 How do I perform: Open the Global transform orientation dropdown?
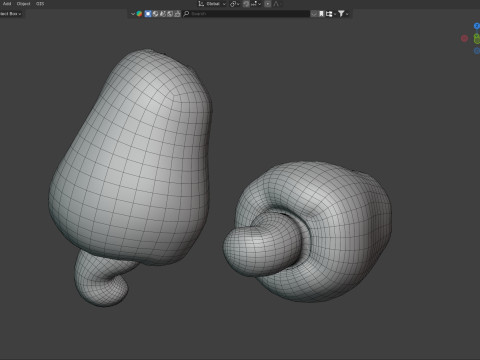pyautogui.click(x=212, y=4)
